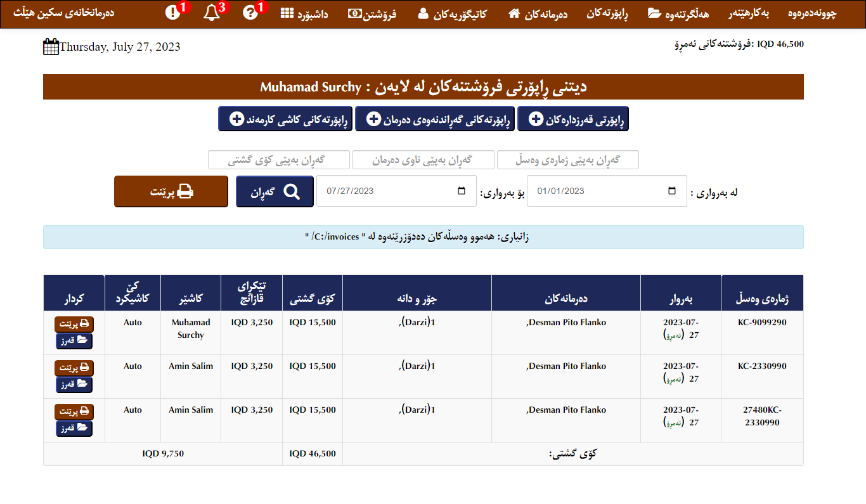The width and height of the screenshot is (866, 504).
Task: Open the ڕاپۆرتەکان menu item
Action: 607,13
